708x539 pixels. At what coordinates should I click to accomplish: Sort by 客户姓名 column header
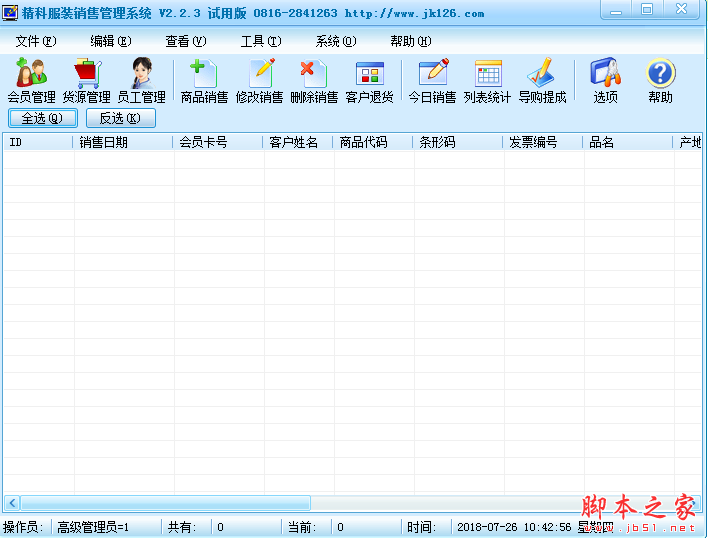click(298, 143)
